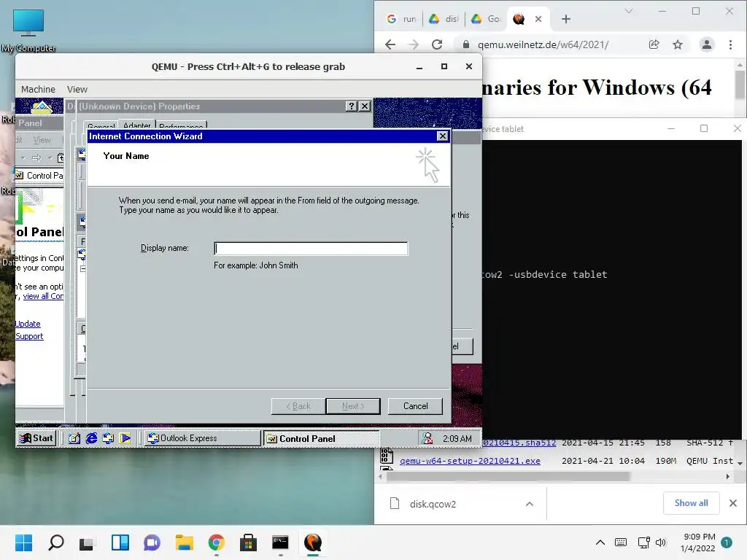This screenshot has height=560, width=747.
Task: Close the Chrome downloads bar
Action: click(733, 503)
